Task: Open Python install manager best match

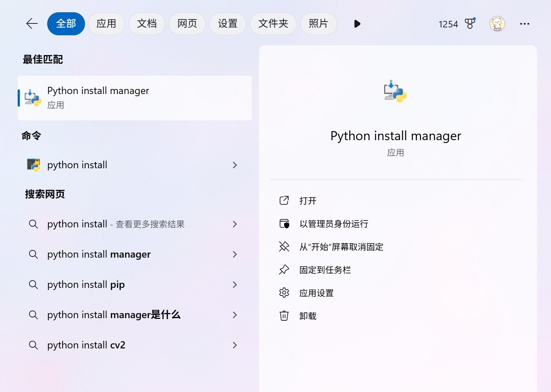Action: tap(135, 98)
